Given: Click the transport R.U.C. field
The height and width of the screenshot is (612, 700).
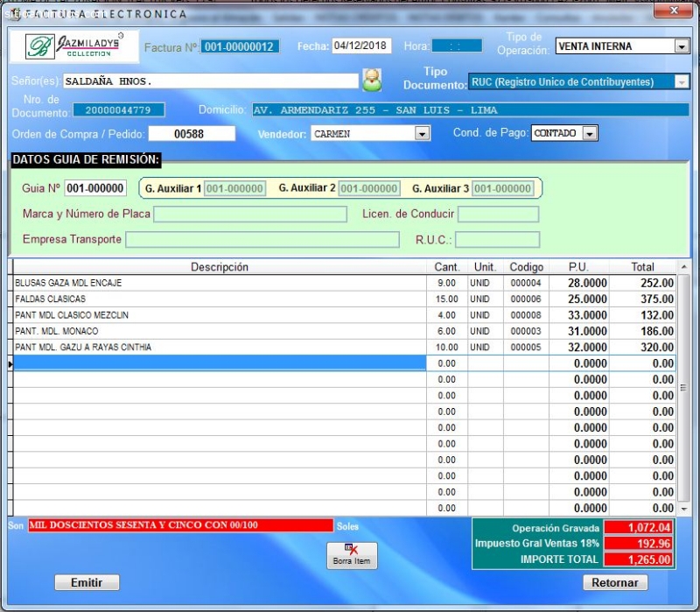Looking at the screenshot, I should pos(497,239).
